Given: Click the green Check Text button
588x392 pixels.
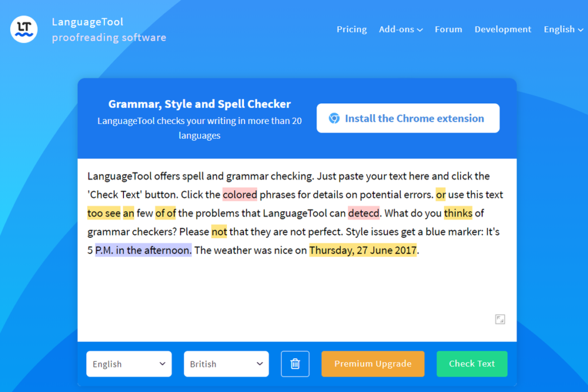Looking at the screenshot, I should (472, 363).
